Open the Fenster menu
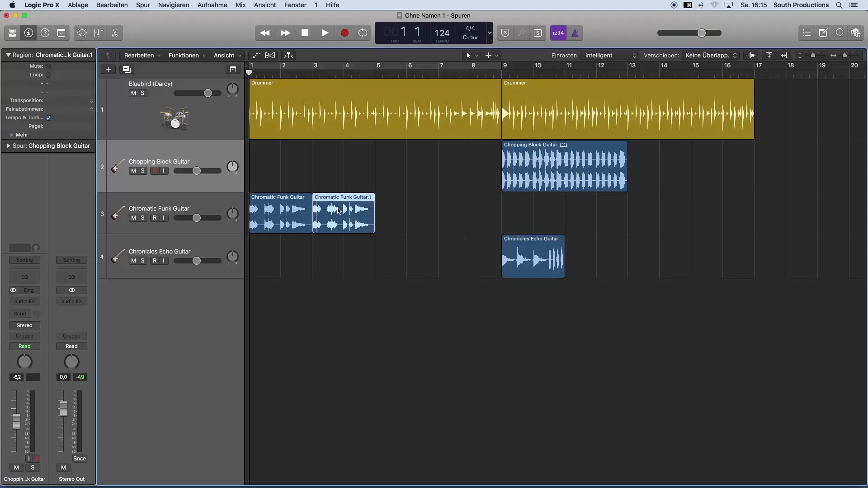This screenshot has width=868, height=488. tap(295, 5)
